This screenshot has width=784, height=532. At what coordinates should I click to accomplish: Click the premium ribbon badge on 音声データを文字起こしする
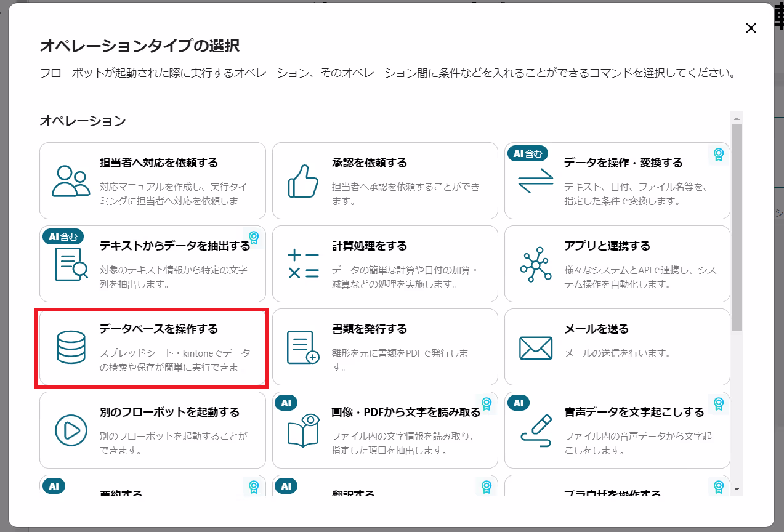(718, 404)
